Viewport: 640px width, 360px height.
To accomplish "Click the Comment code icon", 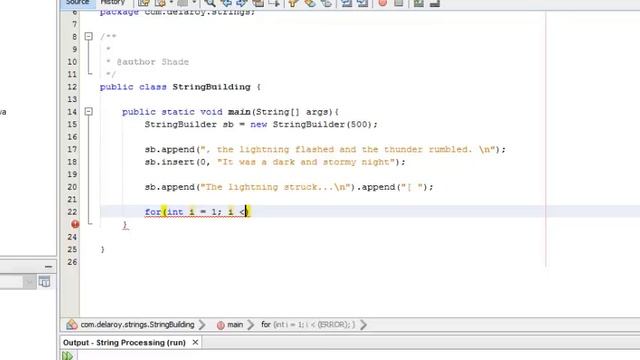I will point(418,3).
